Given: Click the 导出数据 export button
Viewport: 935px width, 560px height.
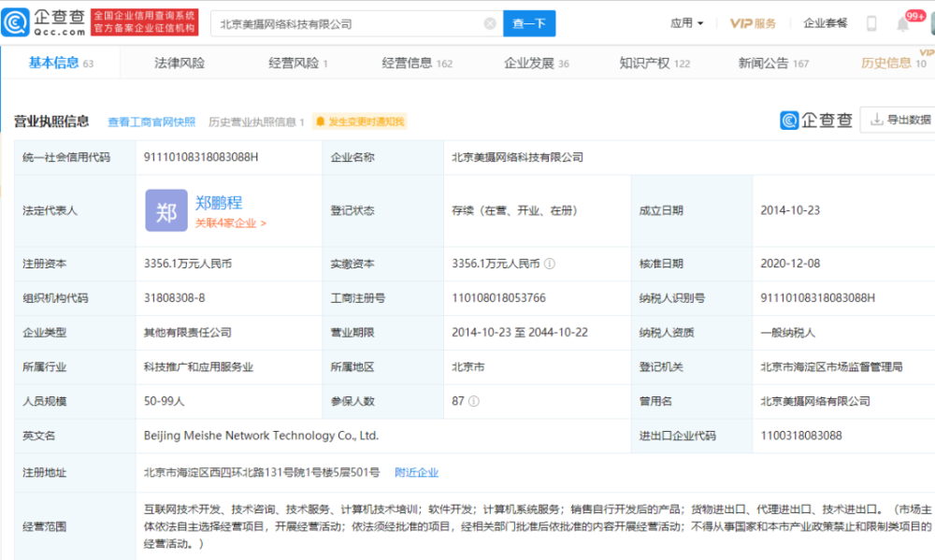Looking at the screenshot, I should 900,121.
